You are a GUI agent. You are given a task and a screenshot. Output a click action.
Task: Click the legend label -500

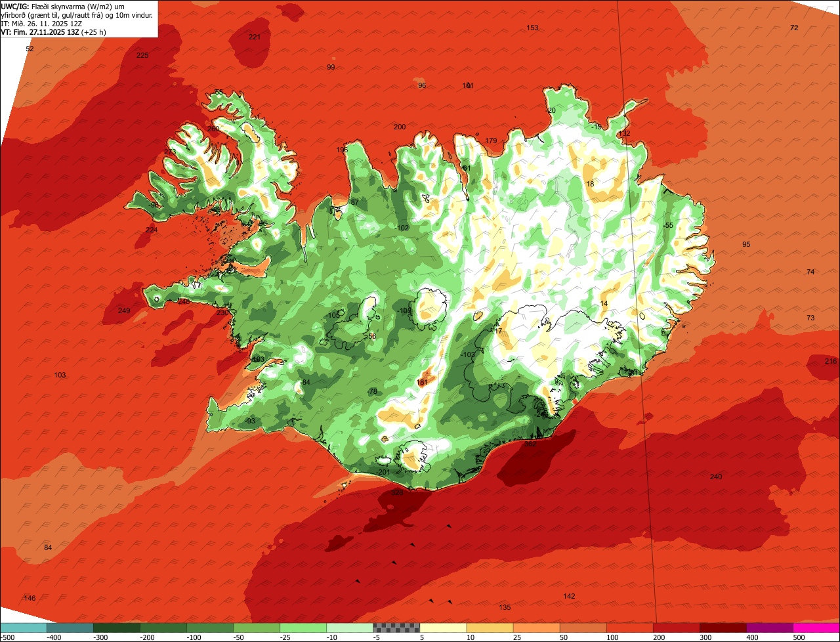click(x=7, y=637)
